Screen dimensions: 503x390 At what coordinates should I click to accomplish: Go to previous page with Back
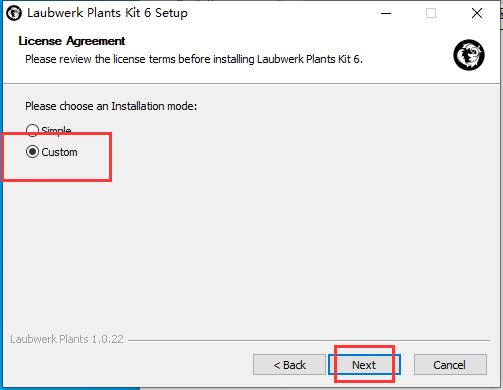[289, 365]
